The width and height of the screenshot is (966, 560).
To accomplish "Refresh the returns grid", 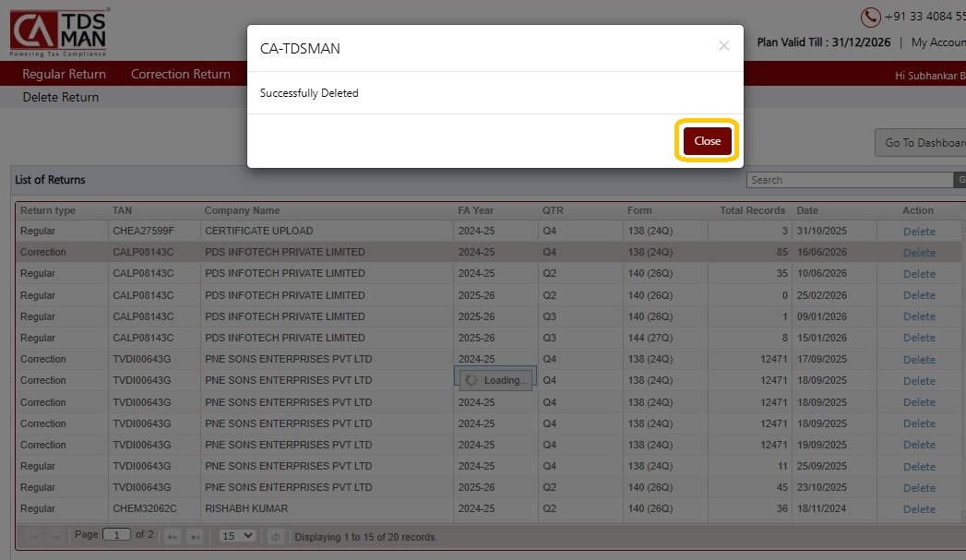I will click(x=275, y=537).
